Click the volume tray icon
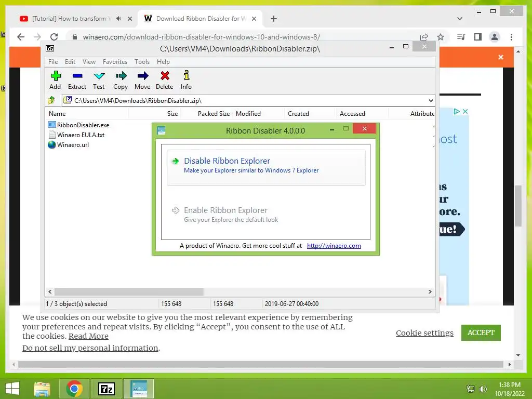This screenshot has height=399, width=532. (483, 389)
